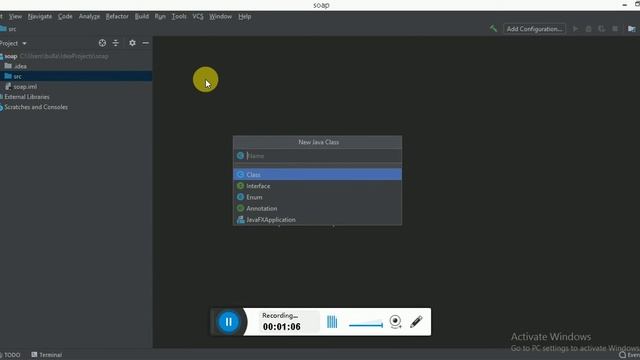This screenshot has height=360, width=640.
Task: Click the Annotation type icon in list
Action: (240, 208)
